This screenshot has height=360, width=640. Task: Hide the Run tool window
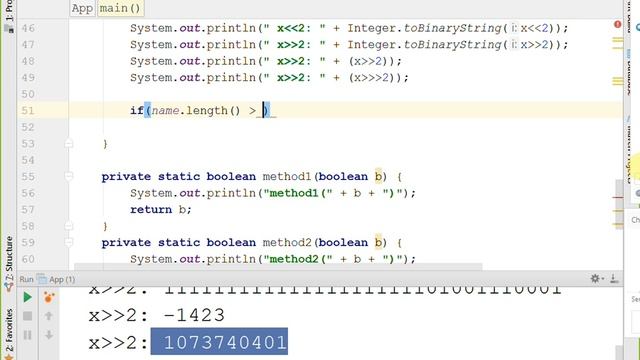pyautogui.click(x=614, y=279)
